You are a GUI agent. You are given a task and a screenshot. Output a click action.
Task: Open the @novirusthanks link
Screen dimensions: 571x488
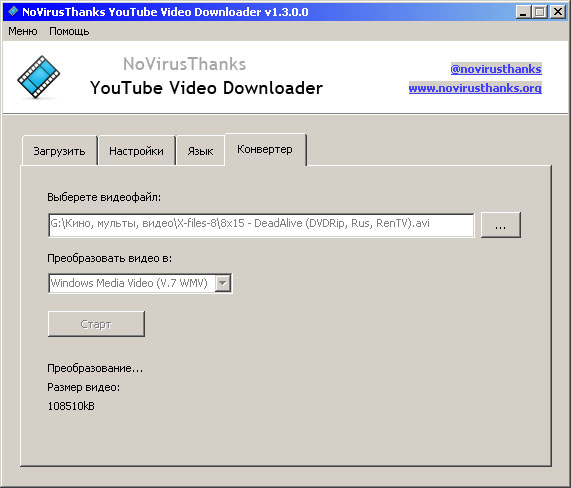(x=496, y=69)
